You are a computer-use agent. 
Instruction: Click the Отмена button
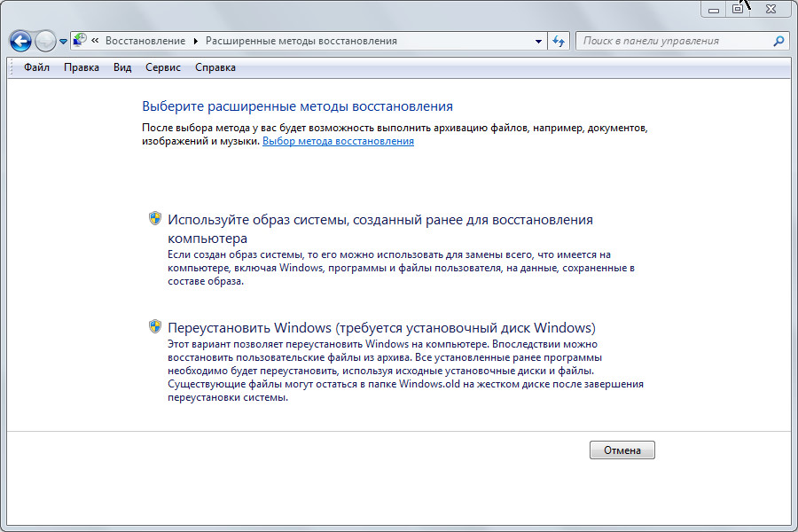pos(622,450)
